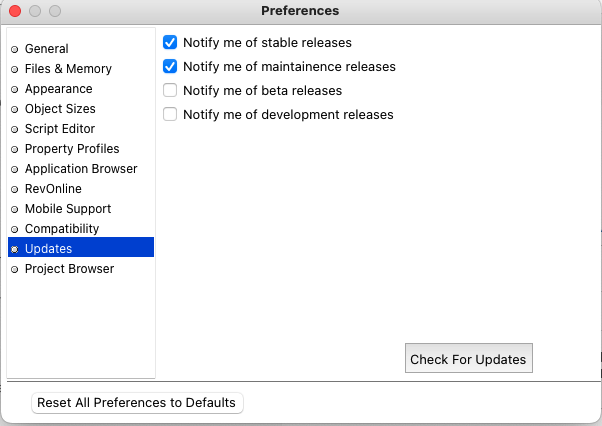Image resolution: width=602 pixels, height=426 pixels.
Task: Open RevOnline preferences
Action: pos(53,189)
